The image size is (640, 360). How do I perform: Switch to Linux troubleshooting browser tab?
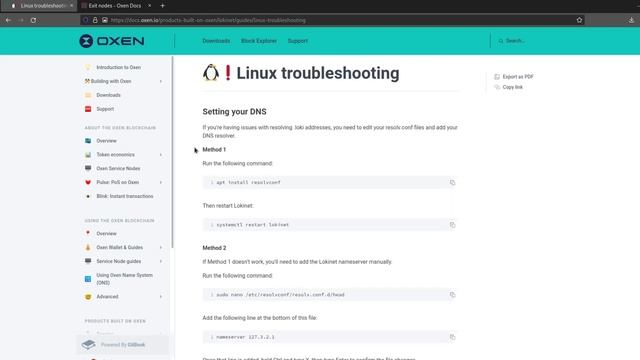coord(39,6)
